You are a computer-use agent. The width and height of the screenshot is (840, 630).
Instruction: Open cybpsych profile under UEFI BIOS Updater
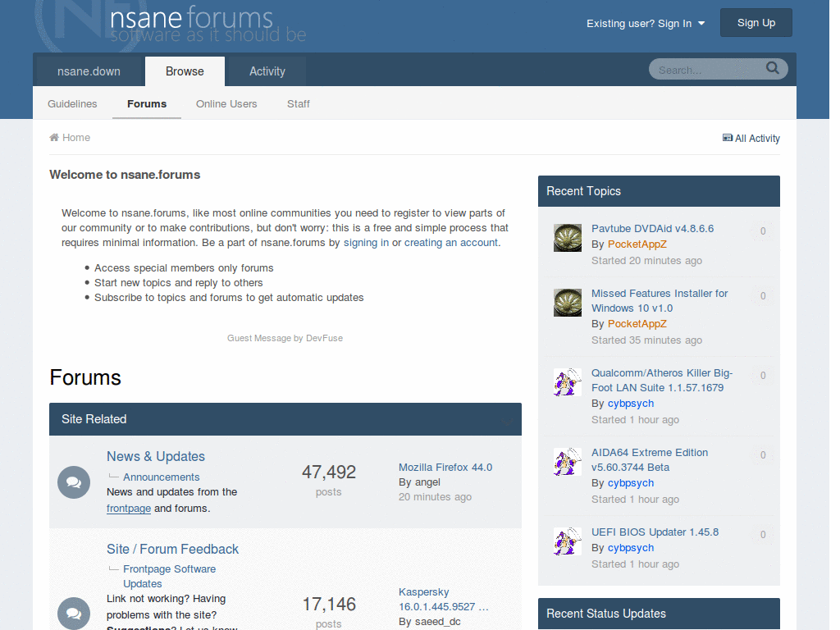coord(631,548)
